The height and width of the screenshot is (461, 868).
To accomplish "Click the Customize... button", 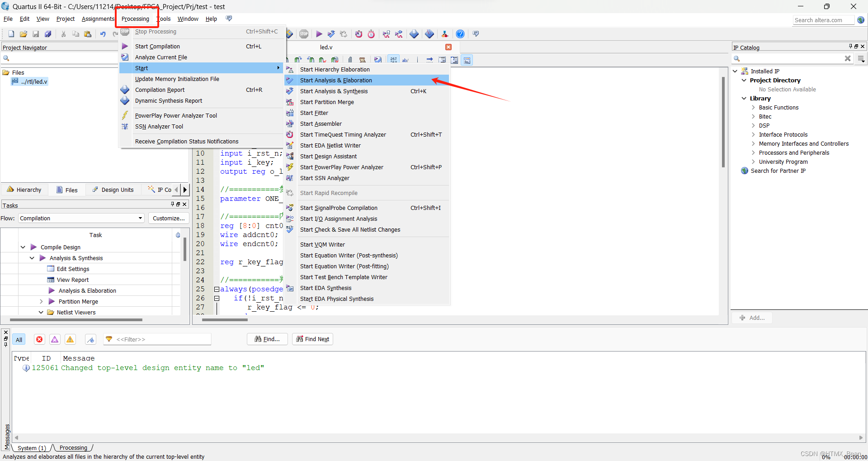I will [169, 218].
